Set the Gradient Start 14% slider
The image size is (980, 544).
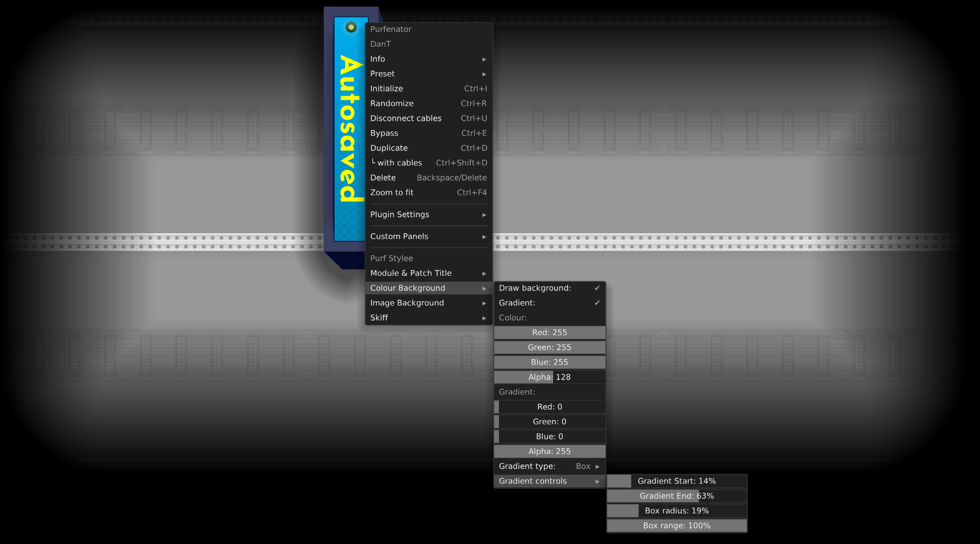point(677,481)
